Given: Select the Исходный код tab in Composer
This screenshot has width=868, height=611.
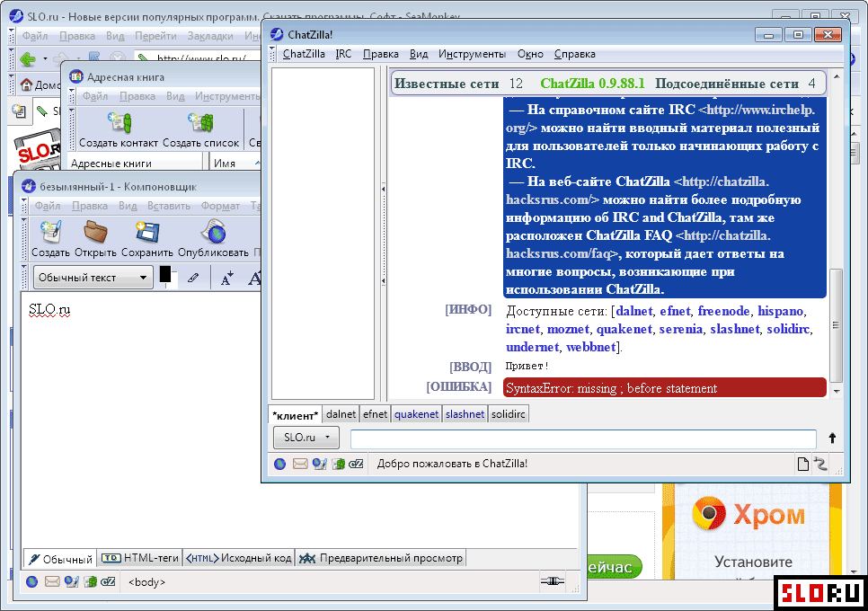Looking at the screenshot, I should click(x=239, y=558).
